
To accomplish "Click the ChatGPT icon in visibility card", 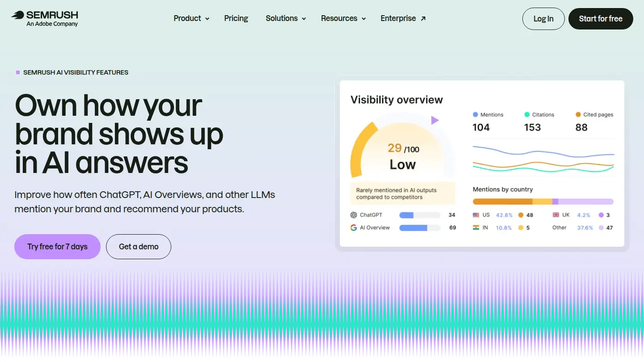I will click(354, 215).
